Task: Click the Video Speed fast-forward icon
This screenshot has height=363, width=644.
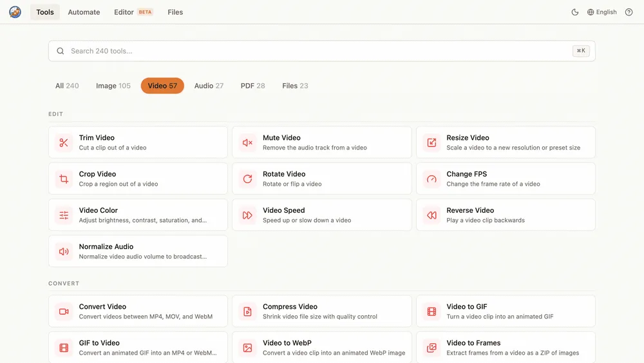Action: coord(247,215)
